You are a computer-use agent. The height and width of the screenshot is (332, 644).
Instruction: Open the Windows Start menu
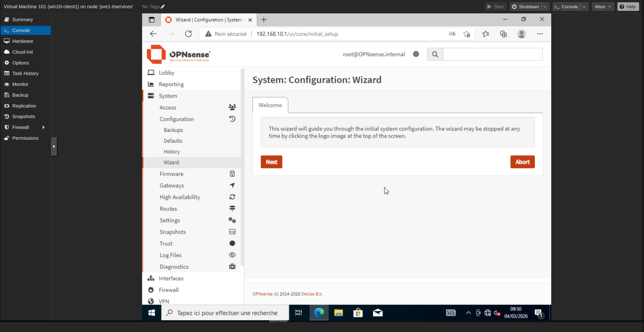[x=151, y=313]
